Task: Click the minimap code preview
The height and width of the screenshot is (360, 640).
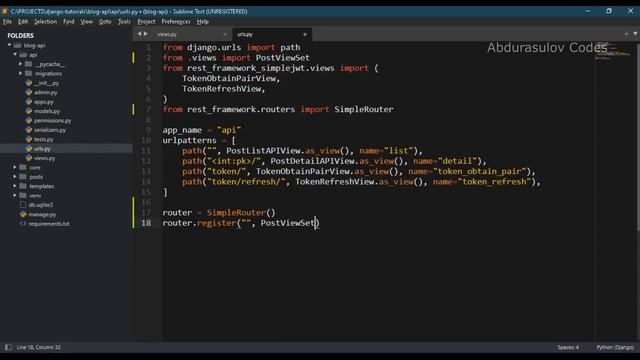Action: point(612,50)
